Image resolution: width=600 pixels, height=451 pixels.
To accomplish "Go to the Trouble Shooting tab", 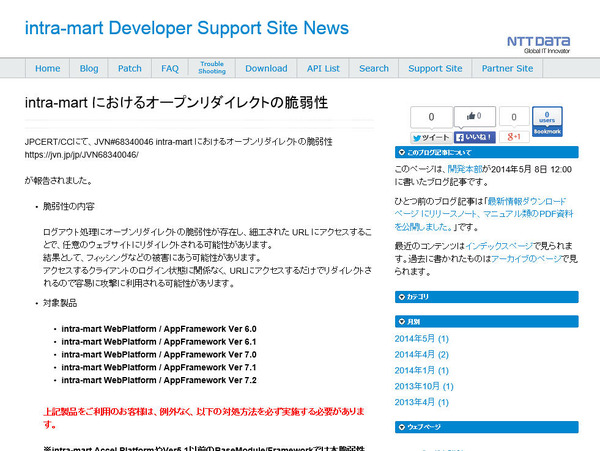I will 212,68.
